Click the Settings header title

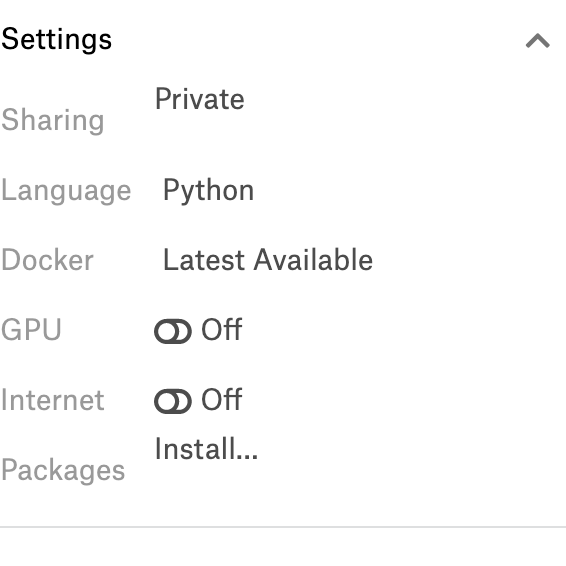[x=57, y=40]
